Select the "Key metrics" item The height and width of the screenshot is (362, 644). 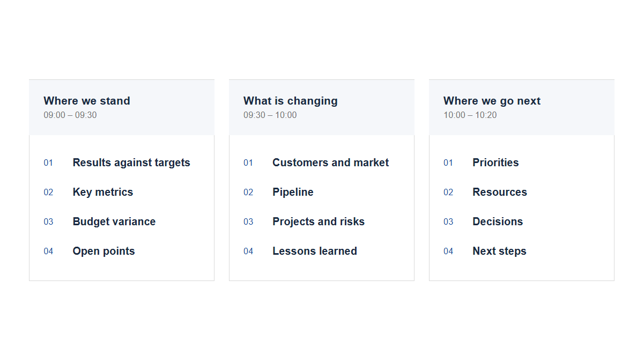103,192
